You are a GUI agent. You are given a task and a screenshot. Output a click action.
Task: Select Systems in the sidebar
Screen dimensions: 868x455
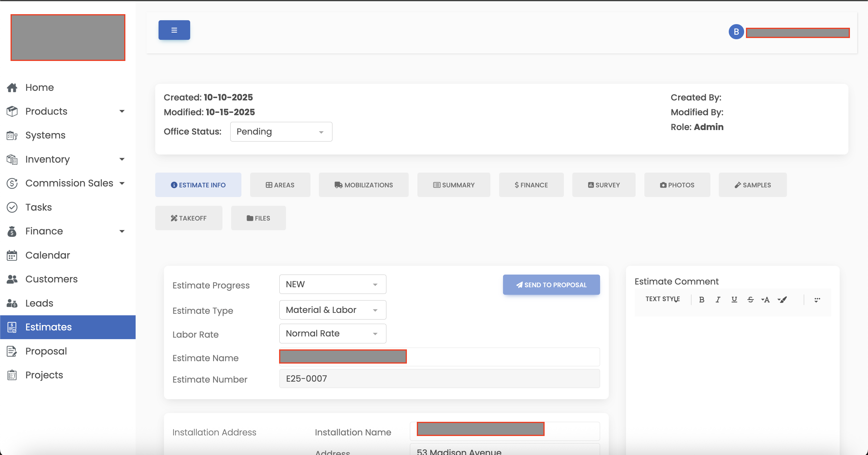pos(45,135)
